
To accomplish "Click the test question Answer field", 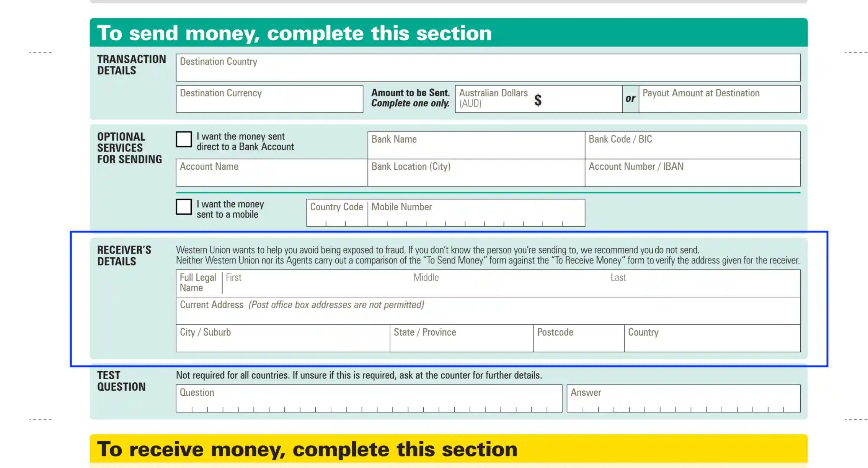I will (684, 399).
